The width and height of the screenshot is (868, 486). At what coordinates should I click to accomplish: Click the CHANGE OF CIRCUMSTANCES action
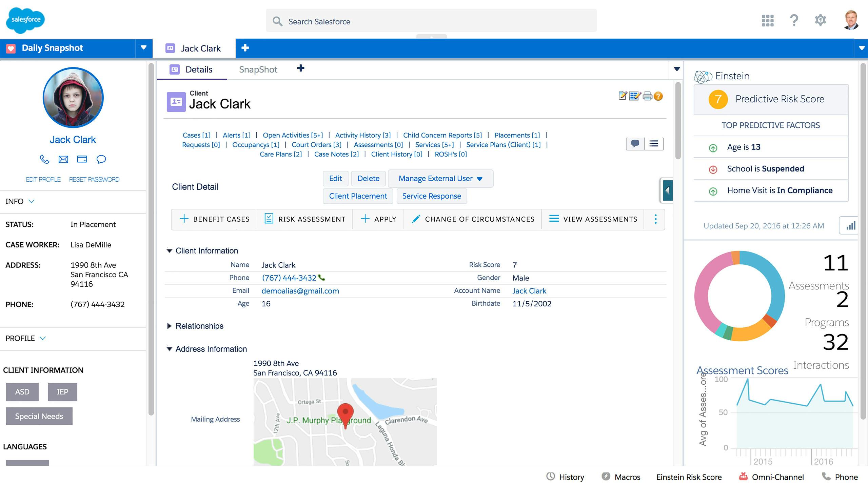click(x=473, y=219)
